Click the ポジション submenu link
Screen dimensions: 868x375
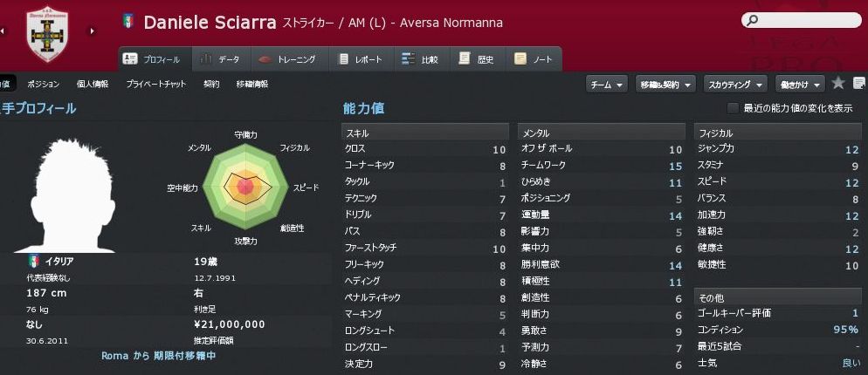click(x=44, y=84)
